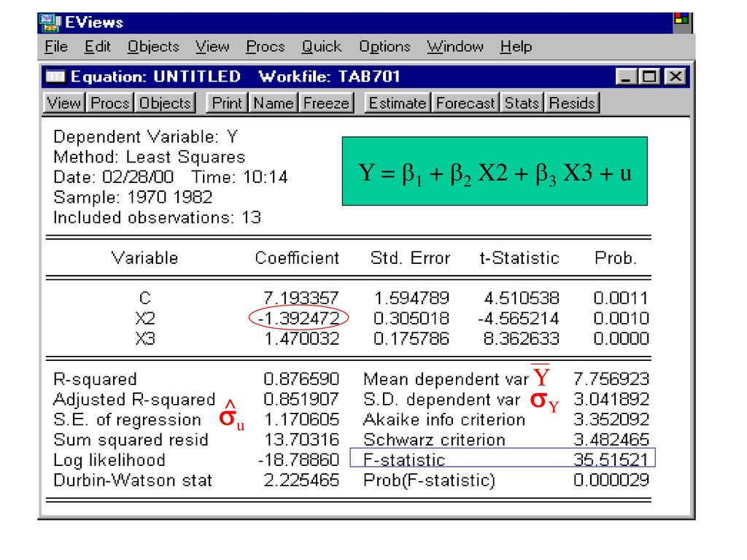Click the Variable column header
Image resolution: width=747 pixels, height=560 pixels.
pyautogui.click(x=145, y=258)
